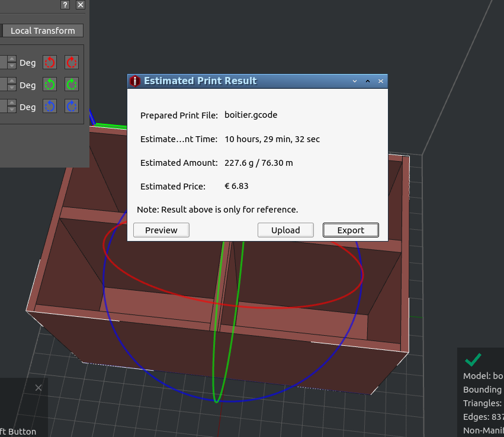
Task: Click the red info icon in dialog title
Action: click(135, 81)
